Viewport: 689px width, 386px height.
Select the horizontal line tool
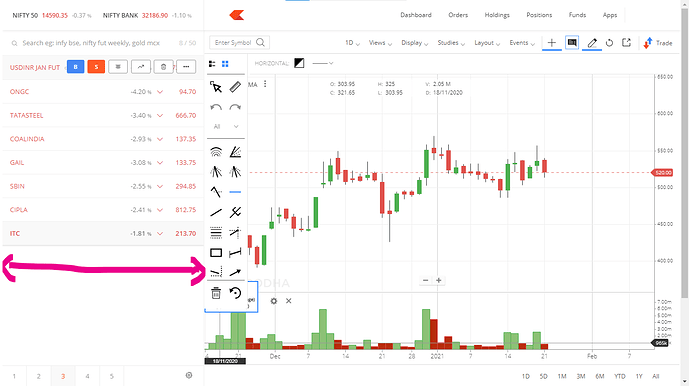235,192
